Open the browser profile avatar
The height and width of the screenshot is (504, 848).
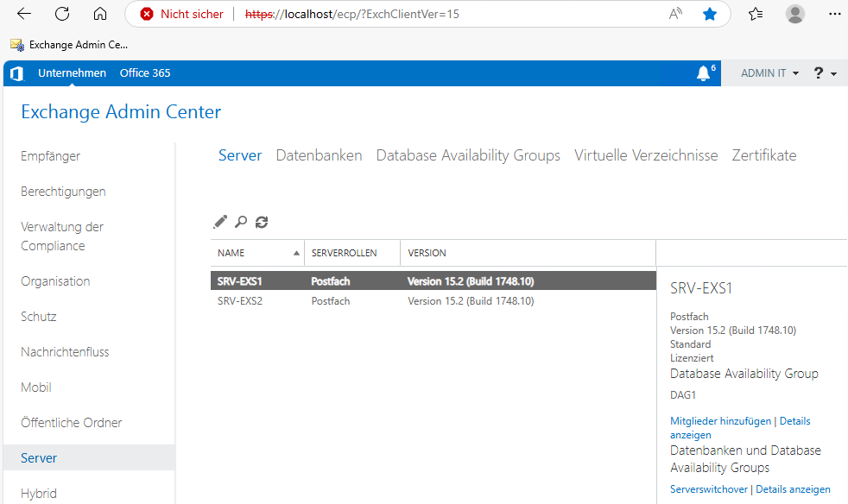point(795,14)
